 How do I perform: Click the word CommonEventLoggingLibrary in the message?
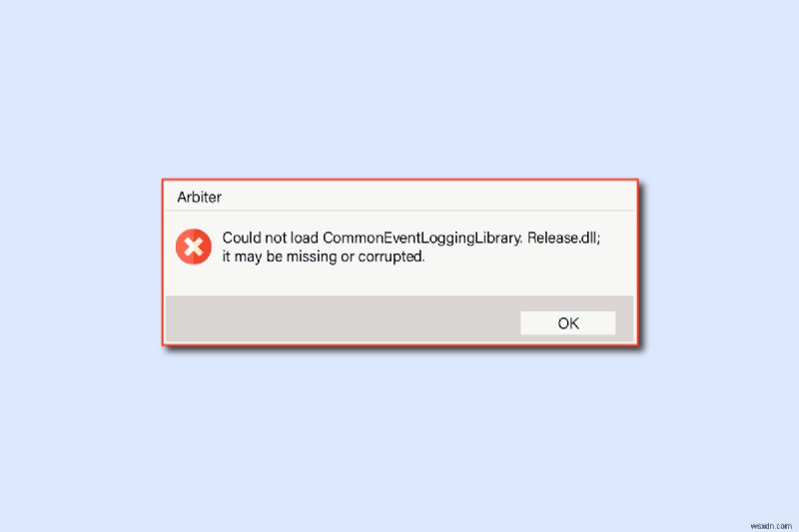pos(422,239)
